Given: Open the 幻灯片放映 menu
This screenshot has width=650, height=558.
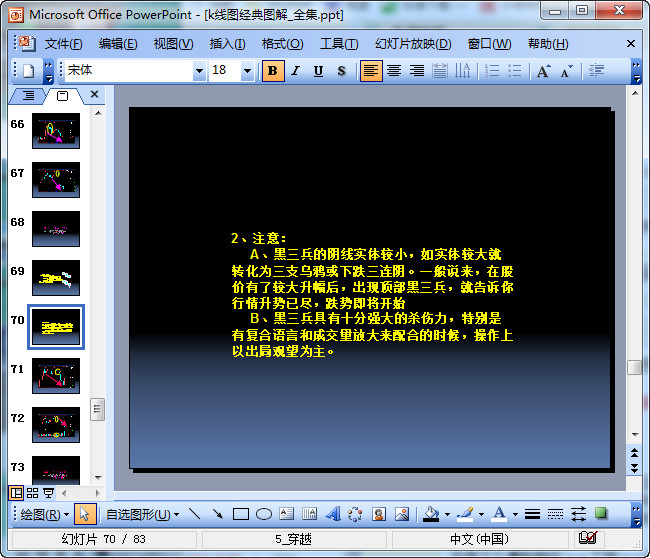Looking at the screenshot, I should [413, 44].
